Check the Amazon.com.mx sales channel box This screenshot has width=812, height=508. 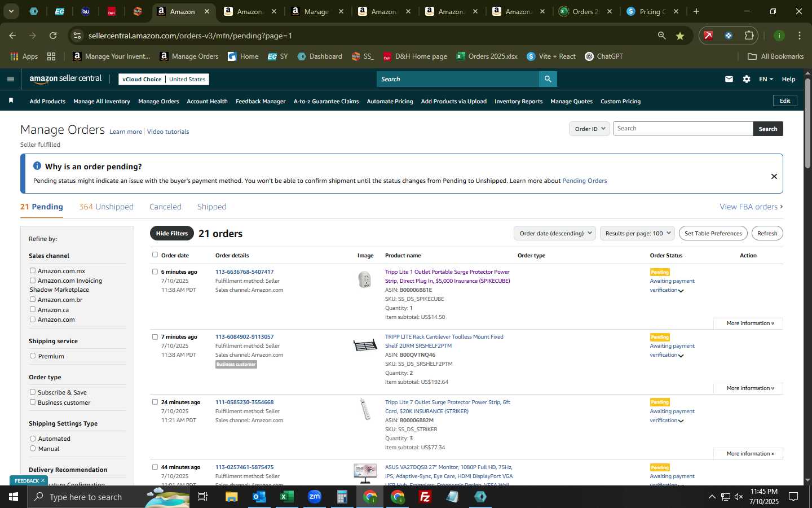tap(33, 271)
